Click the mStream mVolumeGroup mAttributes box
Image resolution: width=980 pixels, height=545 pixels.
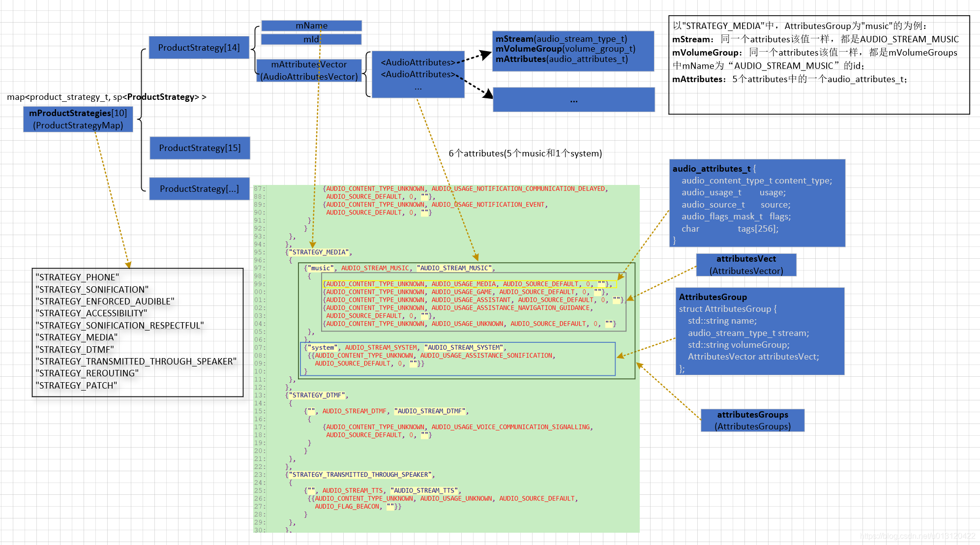click(573, 51)
